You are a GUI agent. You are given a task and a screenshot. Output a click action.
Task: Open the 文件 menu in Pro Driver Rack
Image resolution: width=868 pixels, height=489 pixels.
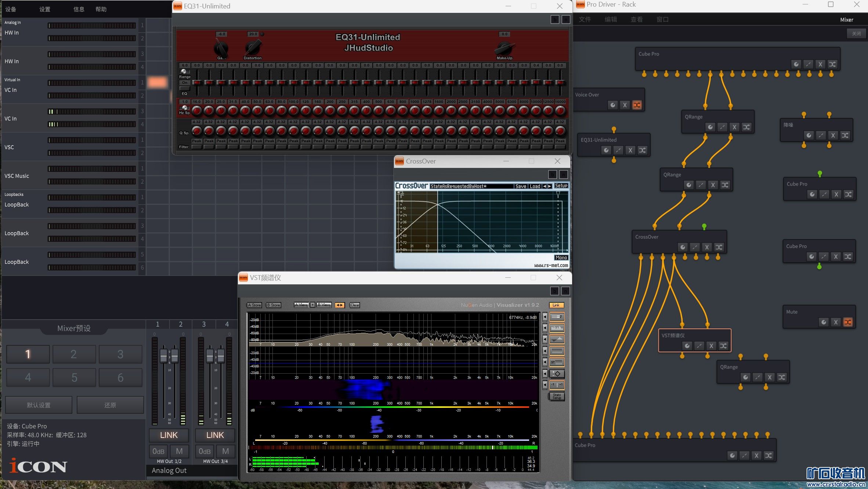(585, 19)
